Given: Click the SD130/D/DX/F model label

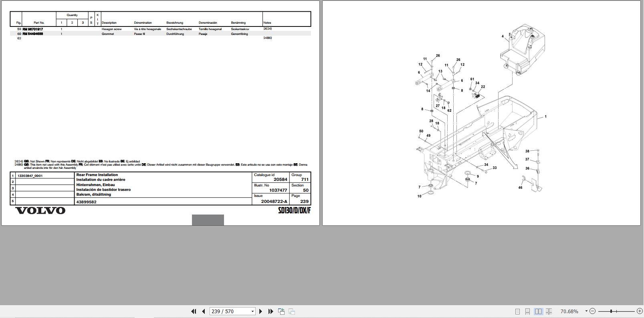Looking at the screenshot, I should 295,211.
